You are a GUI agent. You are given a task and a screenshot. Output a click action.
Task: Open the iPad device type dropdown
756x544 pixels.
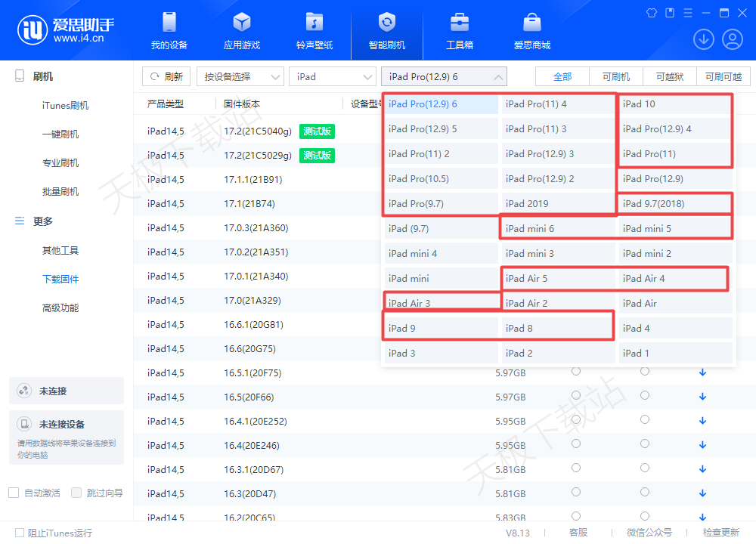click(333, 76)
